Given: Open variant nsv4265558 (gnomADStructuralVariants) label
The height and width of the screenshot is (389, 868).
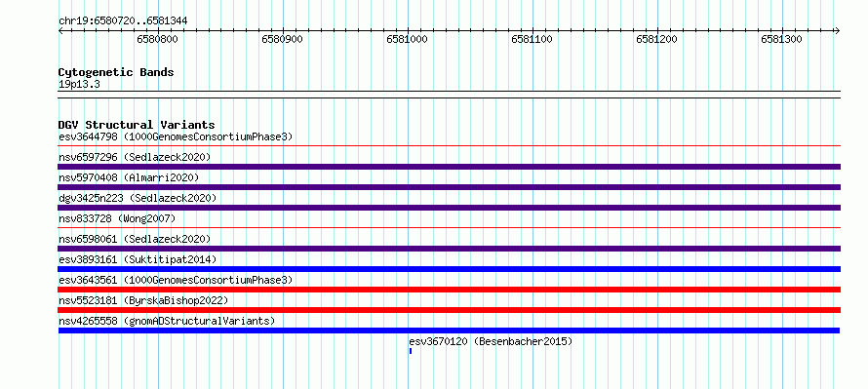Looking at the screenshot, I should (167, 321).
